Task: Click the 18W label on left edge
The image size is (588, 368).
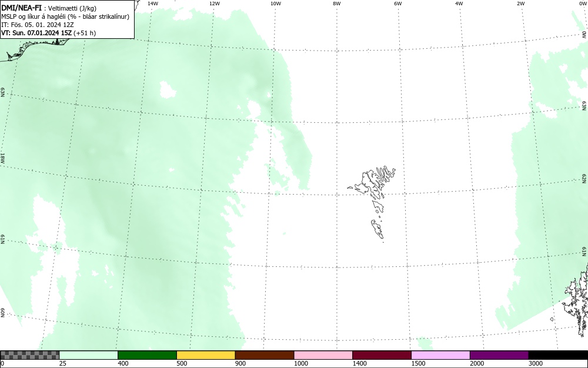Action: click(x=2, y=158)
